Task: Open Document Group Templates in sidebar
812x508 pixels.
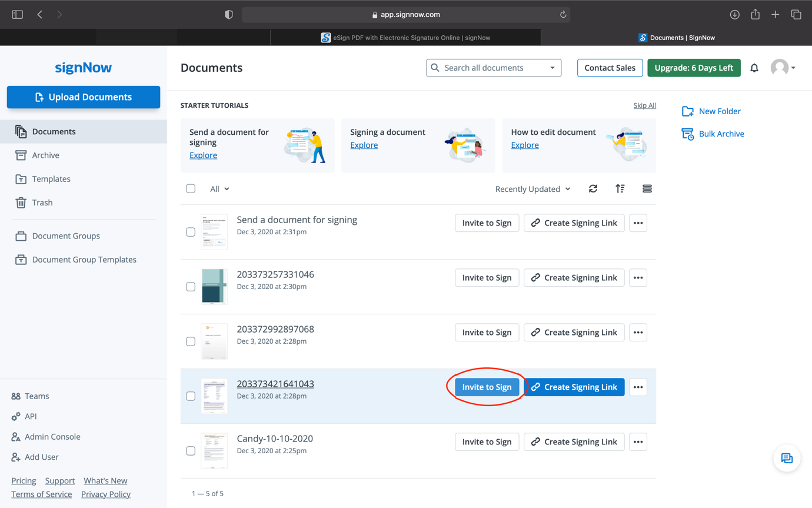Action: click(84, 260)
